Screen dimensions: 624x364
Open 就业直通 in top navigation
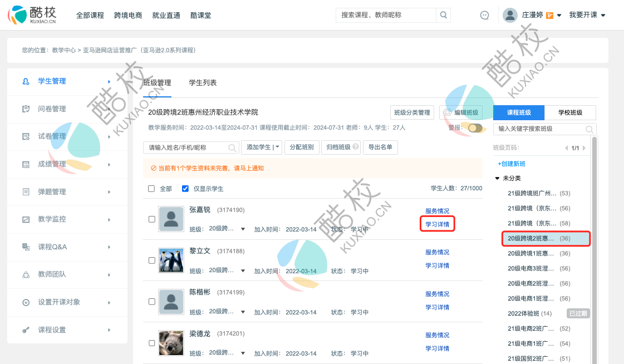coord(166,16)
